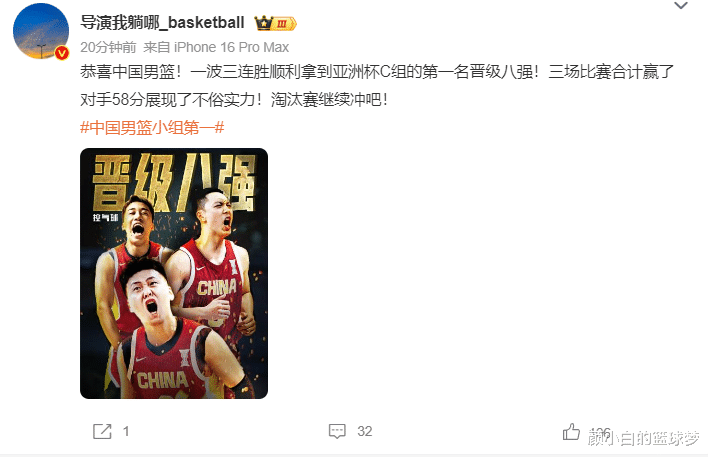Click second line of text mentioning 58分
The height and width of the screenshot is (457, 708).
tap(234, 99)
